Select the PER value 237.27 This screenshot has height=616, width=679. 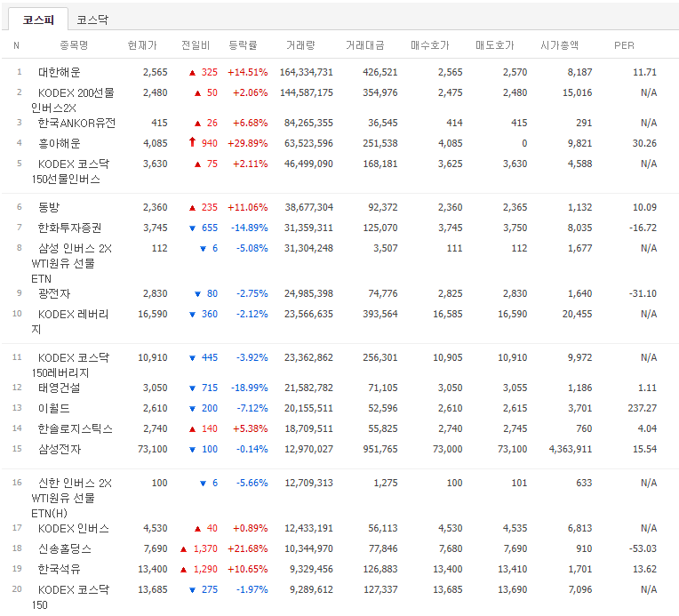coord(643,408)
